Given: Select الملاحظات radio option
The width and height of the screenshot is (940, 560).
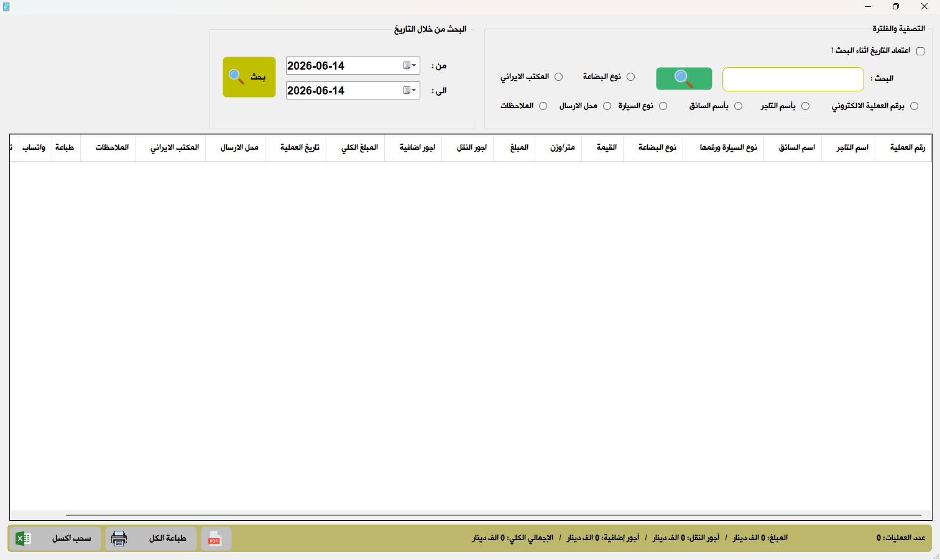Looking at the screenshot, I should click(x=543, y=106).
